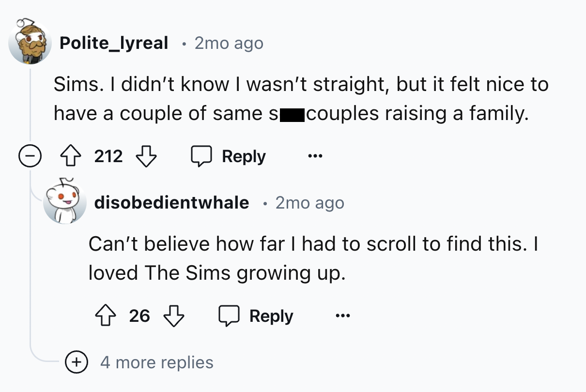This screenshot has height=392, width=586.
Task: Open Polite_lyreal's avatar profile picture
Action: point(31,43)
